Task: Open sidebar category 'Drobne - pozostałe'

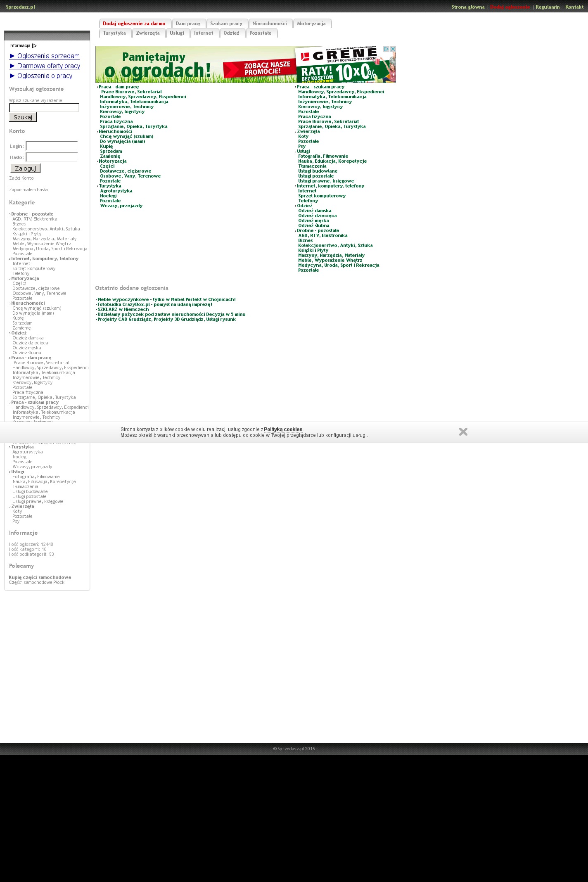Action: click(32, 214)
